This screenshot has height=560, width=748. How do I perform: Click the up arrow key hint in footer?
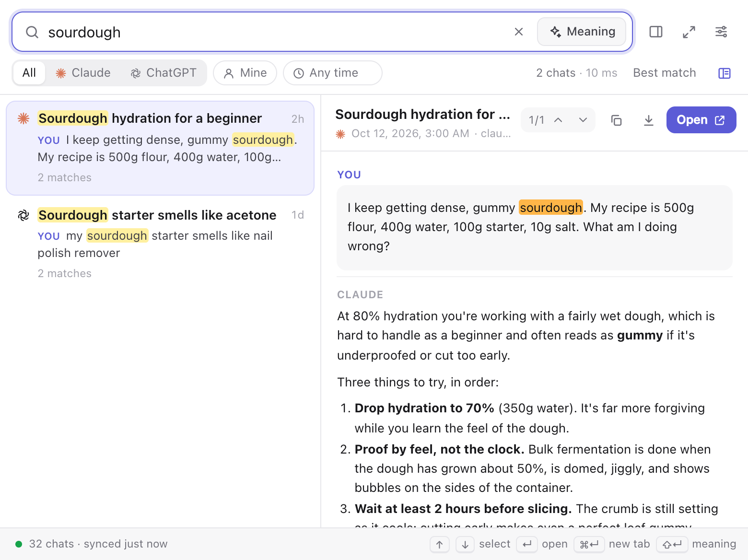(440, 544)
